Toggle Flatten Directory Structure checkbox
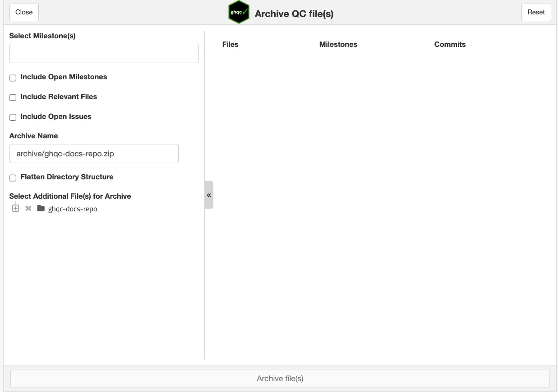558x392 pixels. pos(13,178)
